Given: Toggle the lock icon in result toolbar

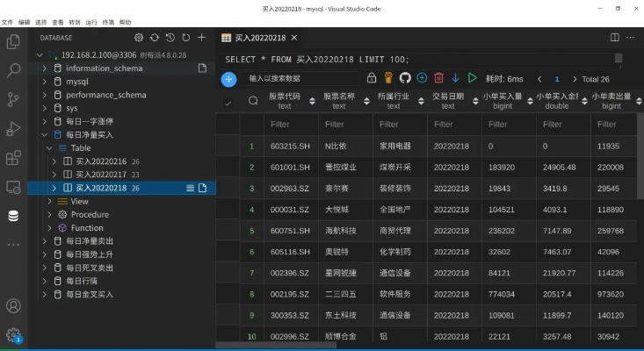Looking at the screenshot, I should point(372,78).
